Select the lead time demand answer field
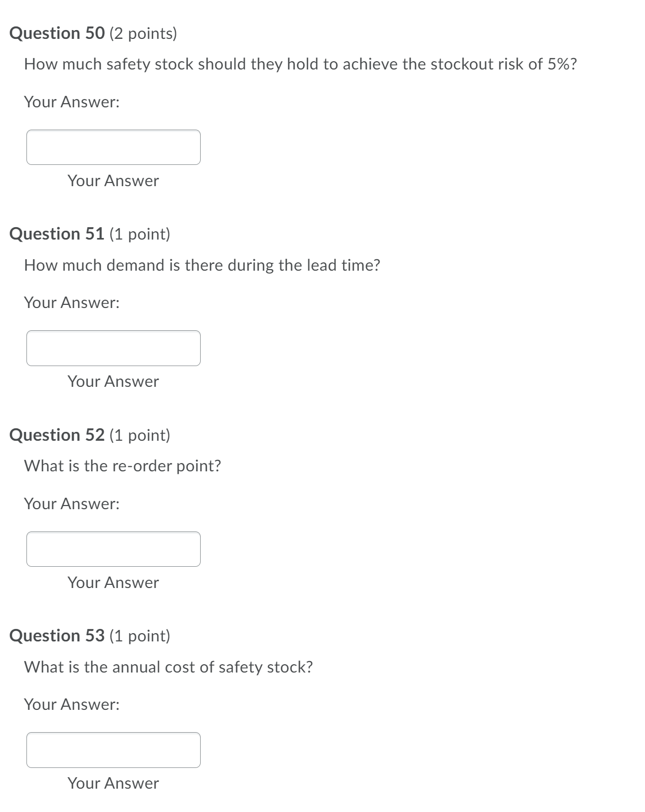This screenshot has height=812, width=645. tap(114, 348)
